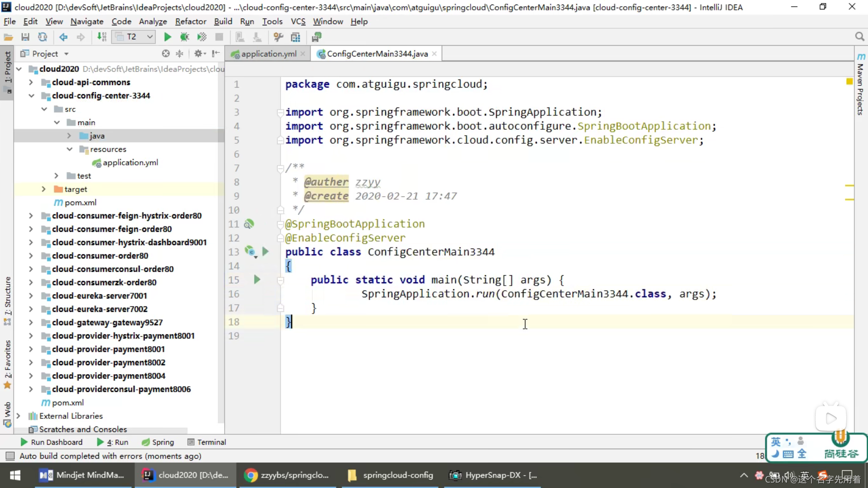Close the ConfigCenterMain3344.java tab

434,54
